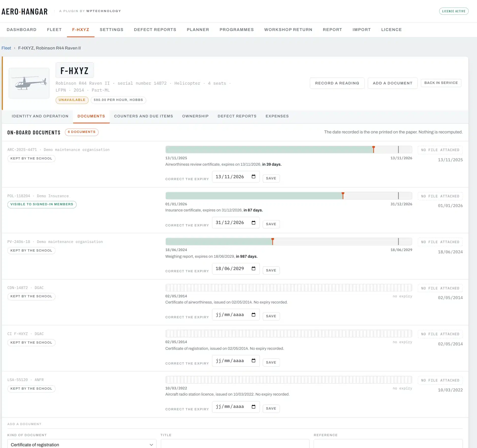Save the PV-2406-18 weighing report expiry
The image size is (477, 448).
(271, 270)
